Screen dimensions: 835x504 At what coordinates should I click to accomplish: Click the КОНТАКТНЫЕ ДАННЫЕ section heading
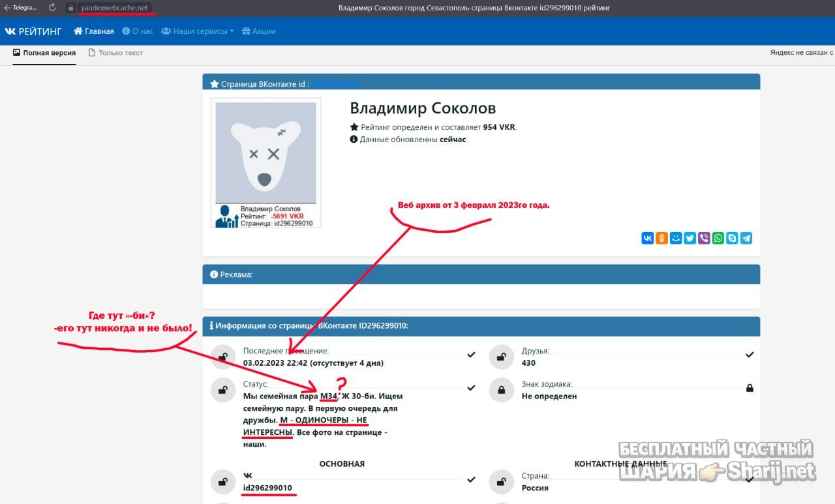coord(620,464)
